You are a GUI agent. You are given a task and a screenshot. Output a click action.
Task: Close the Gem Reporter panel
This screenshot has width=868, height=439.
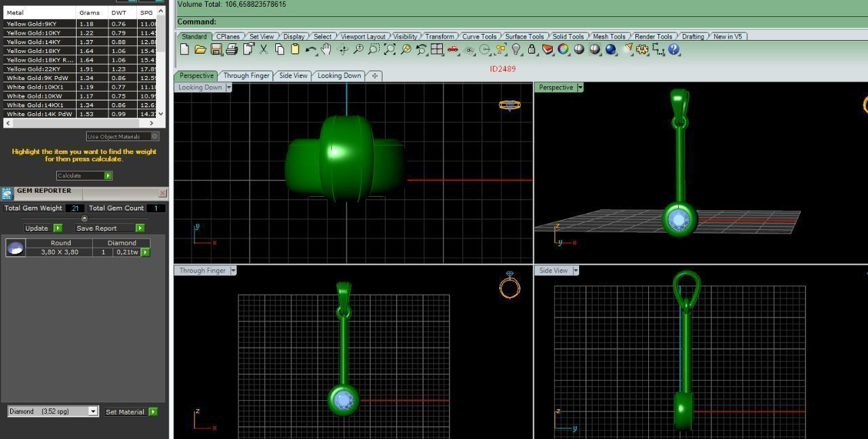(x=162, y=193)
